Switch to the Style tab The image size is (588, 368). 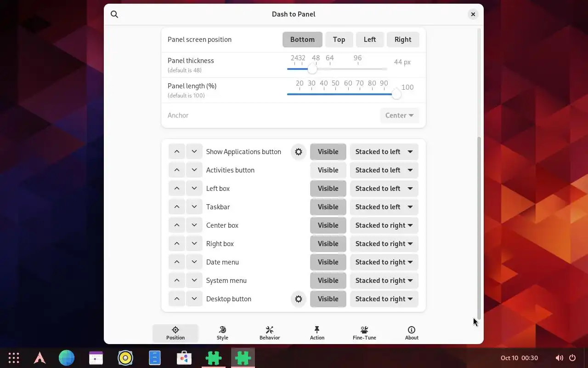222,333
